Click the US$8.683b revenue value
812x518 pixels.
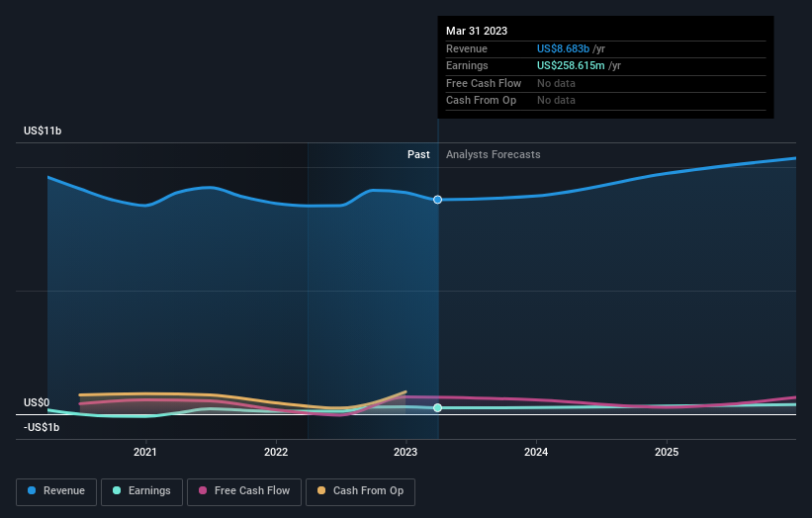coord(563,48)
